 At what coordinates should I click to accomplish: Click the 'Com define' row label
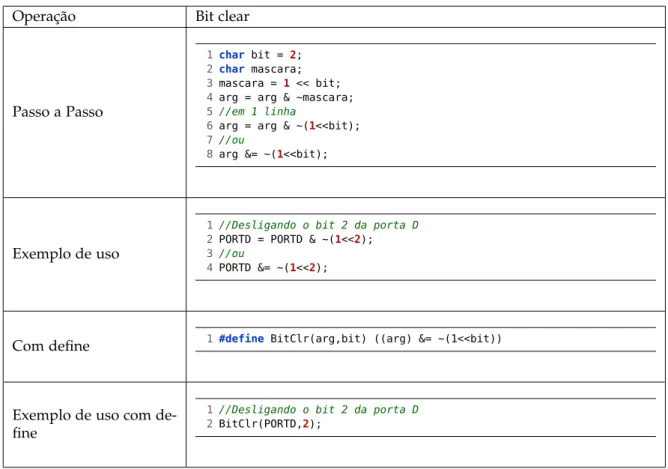pyautogui.click(x=51, y=345)
